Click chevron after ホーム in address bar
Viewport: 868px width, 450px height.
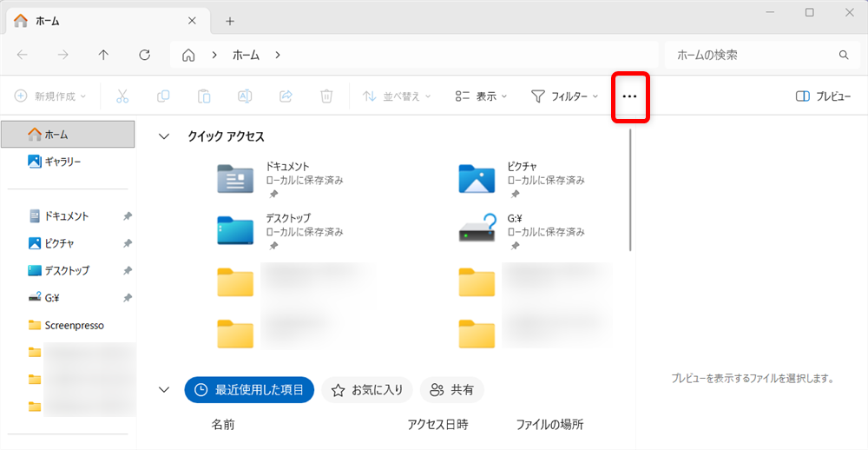[x=278, y=55]
